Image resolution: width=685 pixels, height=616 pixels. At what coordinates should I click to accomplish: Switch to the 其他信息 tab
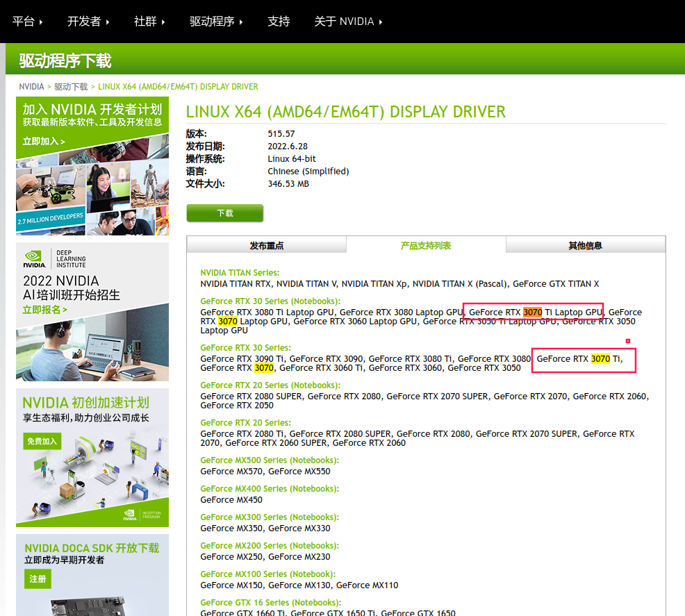click(x=586, y=245)
